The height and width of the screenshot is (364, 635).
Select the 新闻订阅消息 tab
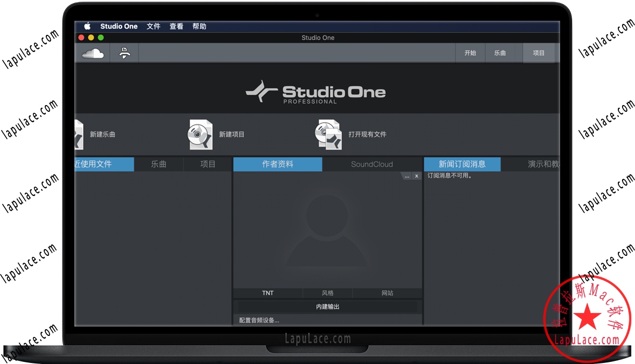tap(462, 164)
